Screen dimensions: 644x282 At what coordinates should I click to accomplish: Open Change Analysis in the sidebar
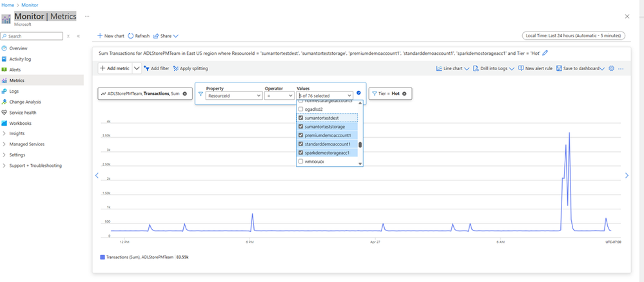(24, 102)
